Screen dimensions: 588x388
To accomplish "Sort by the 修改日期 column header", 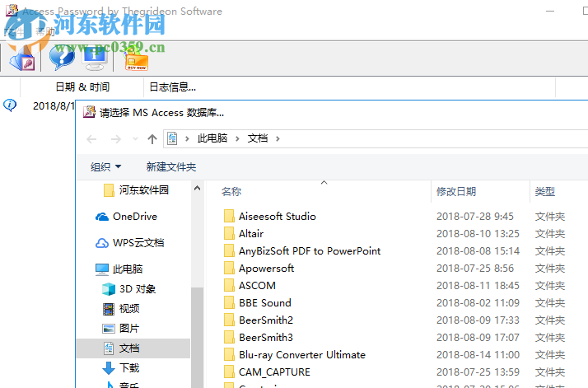I will (x=456, y=192).
